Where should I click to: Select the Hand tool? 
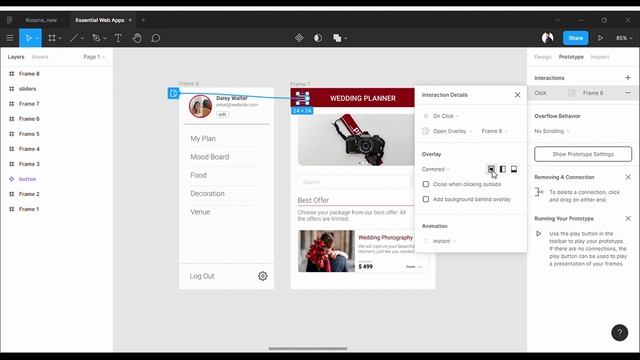coord(137,38)
